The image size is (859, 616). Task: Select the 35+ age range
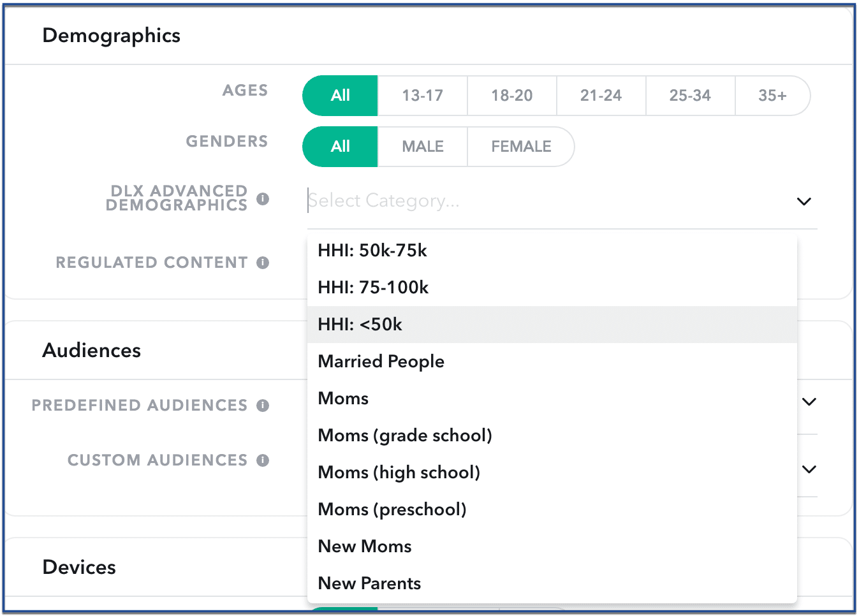click(x=772, y=96)
